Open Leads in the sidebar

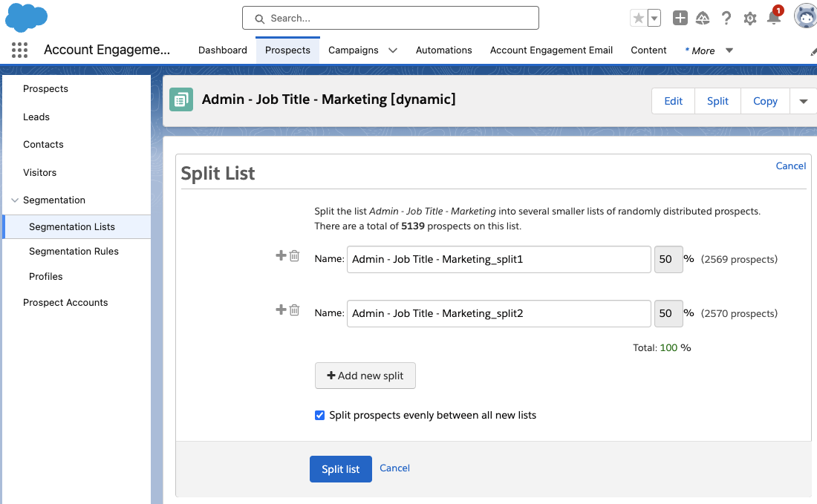pos(36,117)
